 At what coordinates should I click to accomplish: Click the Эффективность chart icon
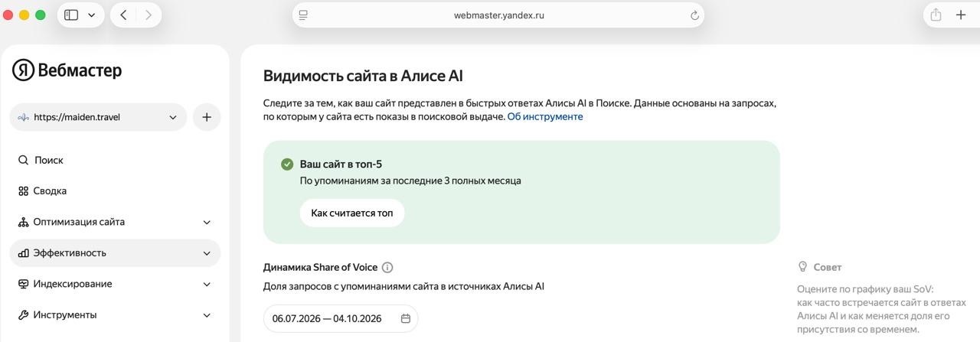point(23,253)
